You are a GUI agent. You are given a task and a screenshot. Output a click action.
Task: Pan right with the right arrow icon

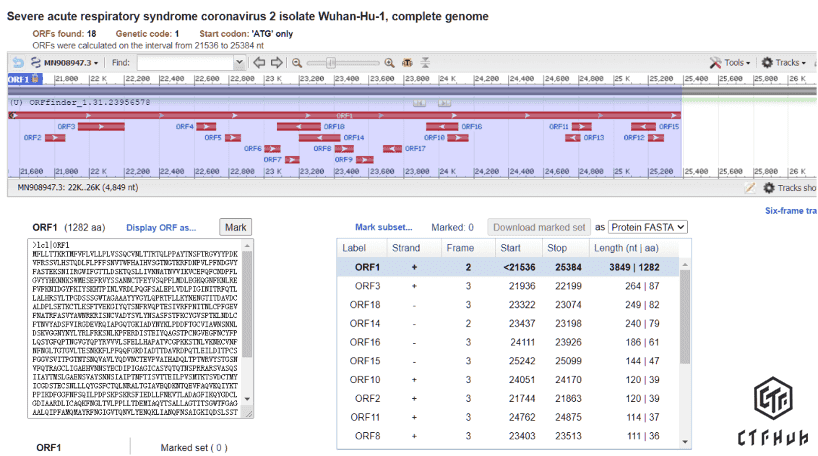277,63
